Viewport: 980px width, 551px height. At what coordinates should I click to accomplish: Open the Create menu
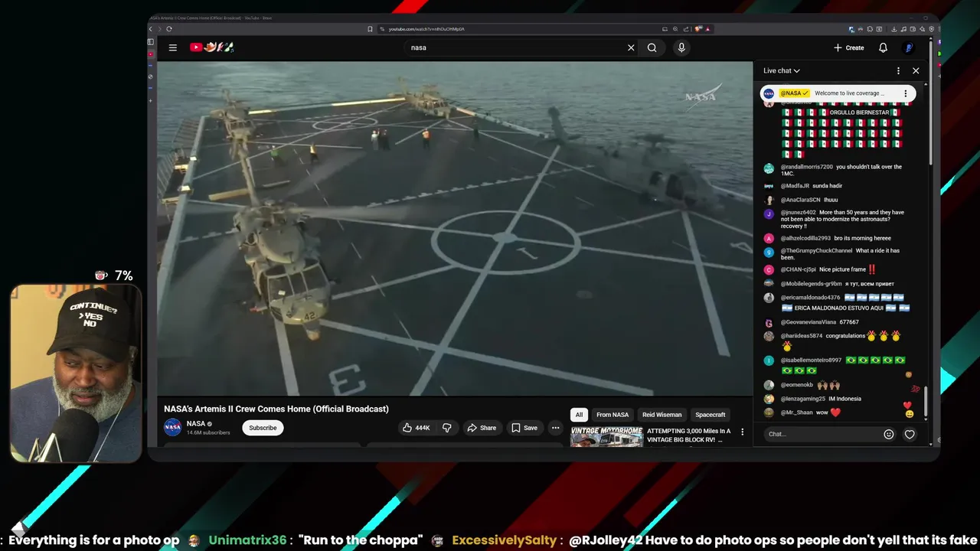click(849, 47)
